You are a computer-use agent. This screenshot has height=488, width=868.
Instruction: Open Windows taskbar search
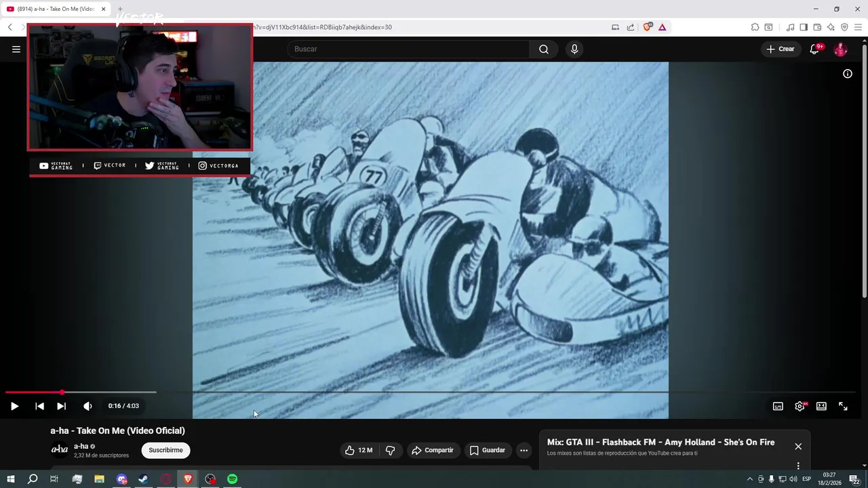(x=32, y=479)
